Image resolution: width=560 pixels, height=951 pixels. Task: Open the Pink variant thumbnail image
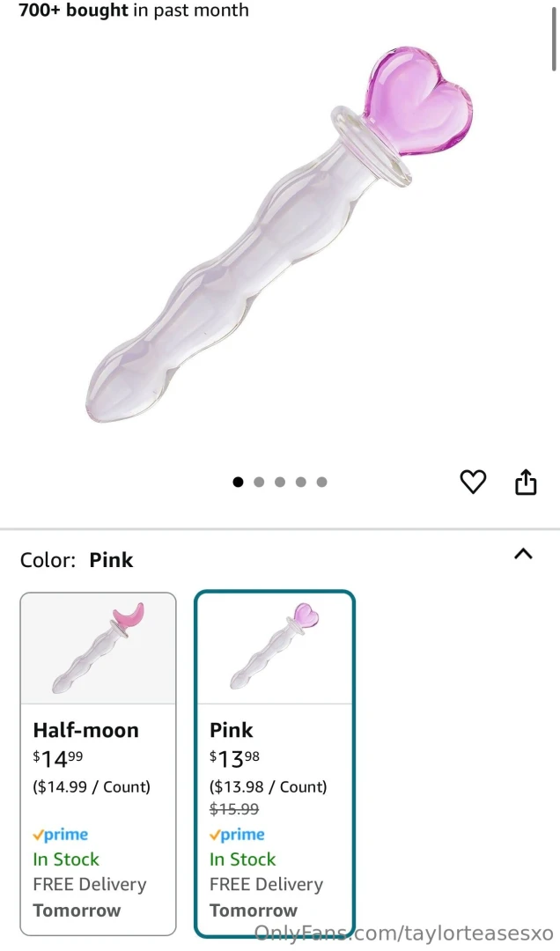(x=274, y=648)
